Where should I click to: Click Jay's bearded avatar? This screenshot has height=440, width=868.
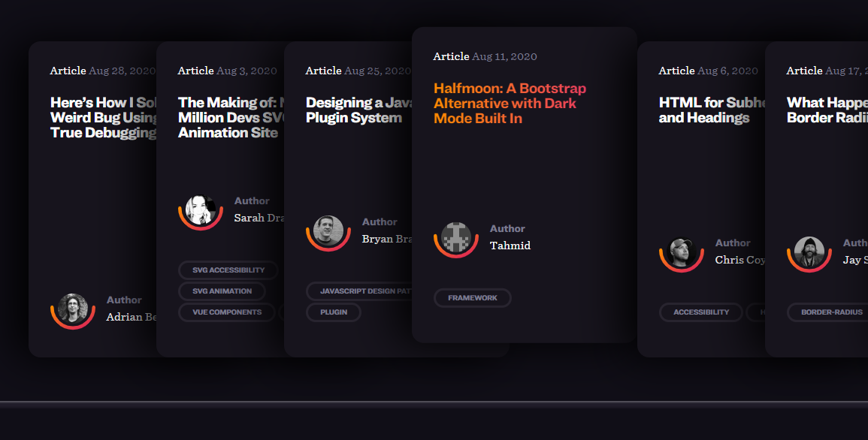tap(809, 252)
